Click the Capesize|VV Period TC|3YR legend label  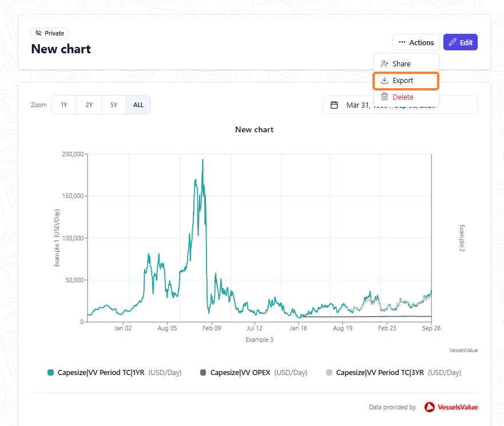(380, 373)
